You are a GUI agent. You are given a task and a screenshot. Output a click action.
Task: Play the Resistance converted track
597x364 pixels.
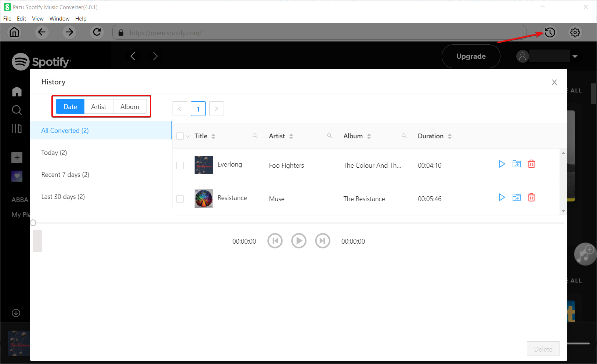502,197
